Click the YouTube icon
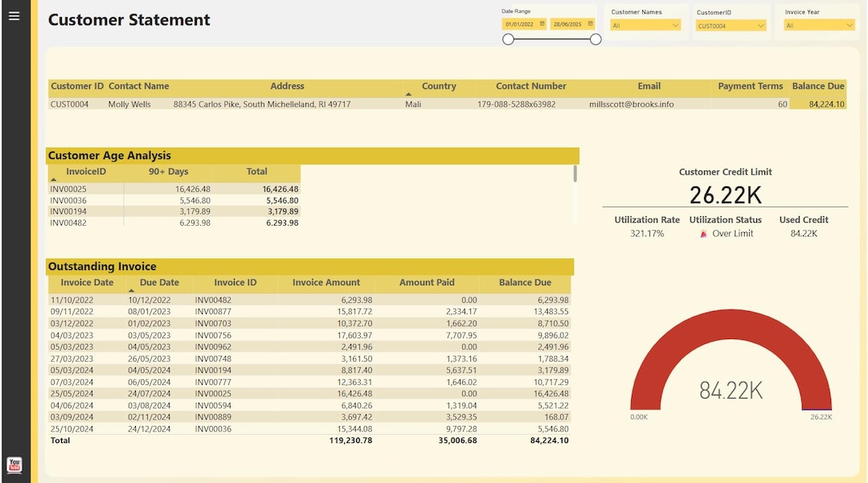The image size is (868, 483). point(14,465)
